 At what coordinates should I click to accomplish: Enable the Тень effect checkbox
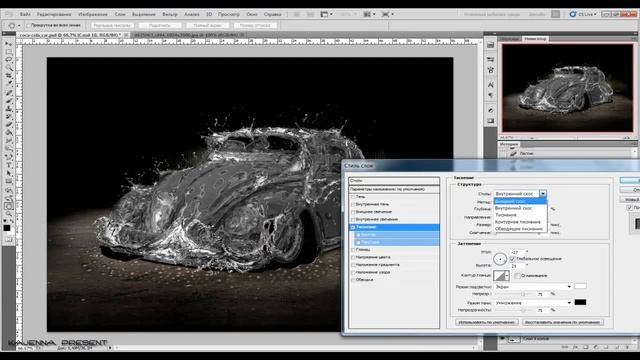click(x=353, y=197)
